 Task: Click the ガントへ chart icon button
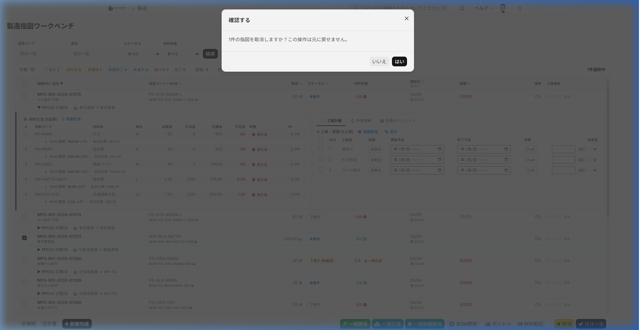(x=488, y=324)
